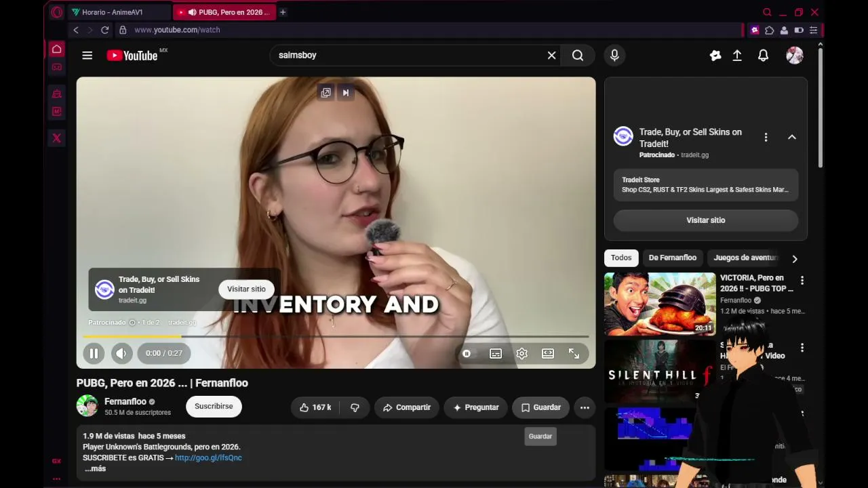Reload the current page

[104, 30]
